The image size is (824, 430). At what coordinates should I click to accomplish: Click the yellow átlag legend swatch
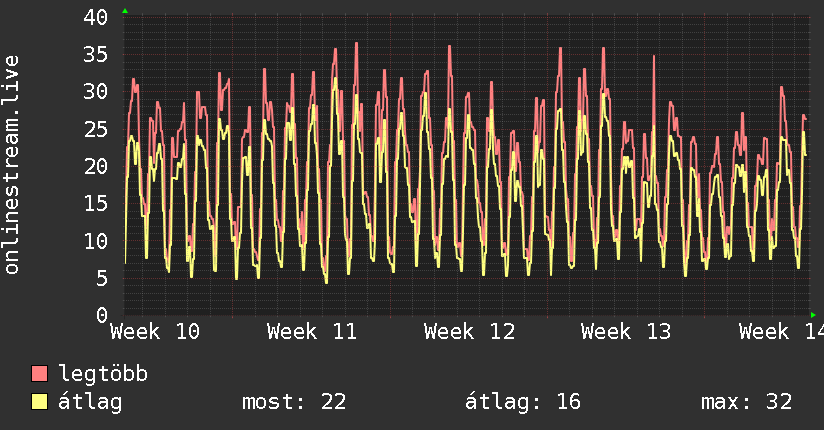point(39,402)
